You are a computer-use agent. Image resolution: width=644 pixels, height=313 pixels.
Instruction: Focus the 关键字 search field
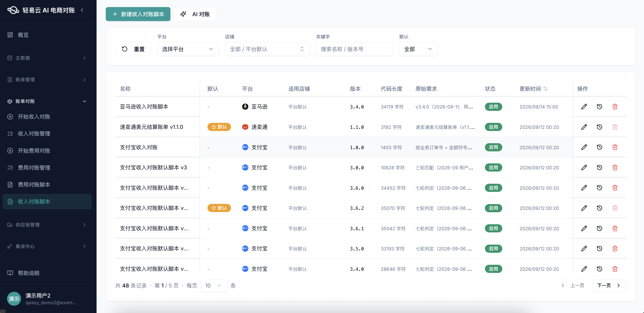coord(354,49)
